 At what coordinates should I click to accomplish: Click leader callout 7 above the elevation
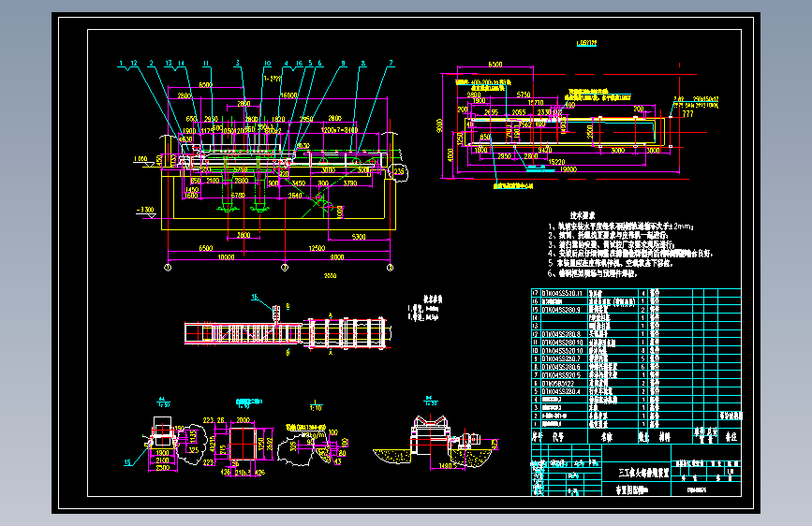[x=391, y=63]
